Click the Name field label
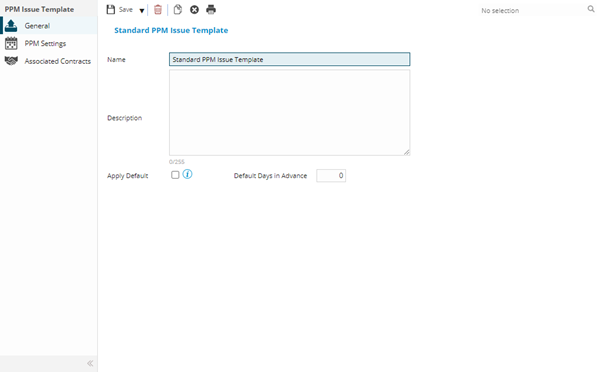This screenshot has height=372, width=600. point(116,59)
